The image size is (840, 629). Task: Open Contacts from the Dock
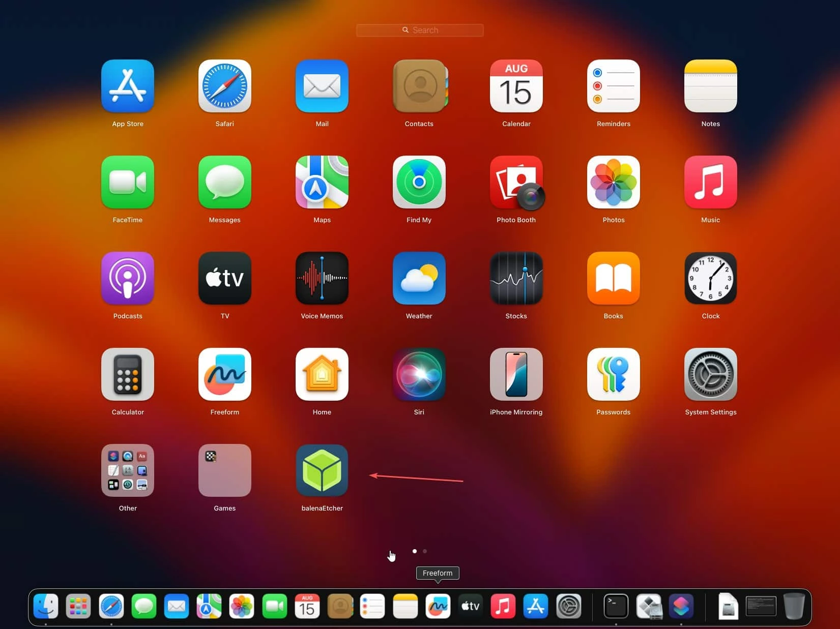340,606
